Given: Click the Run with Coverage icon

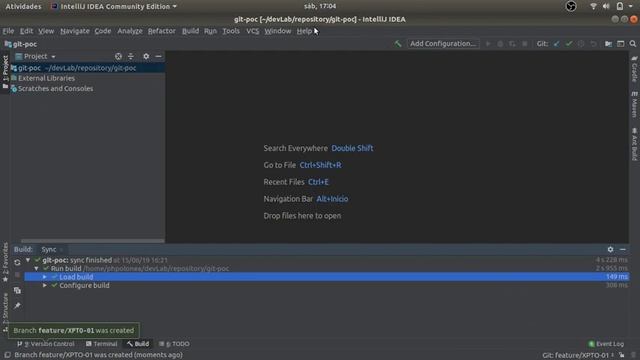Looking at the screenshot, I should click(512, 44).
